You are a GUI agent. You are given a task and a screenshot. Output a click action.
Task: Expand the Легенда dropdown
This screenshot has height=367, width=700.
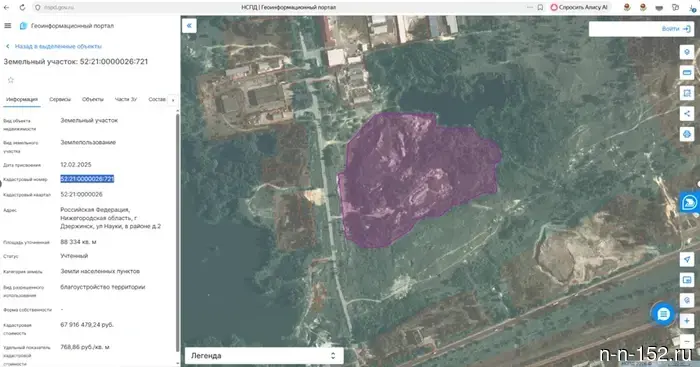(264, 356)
